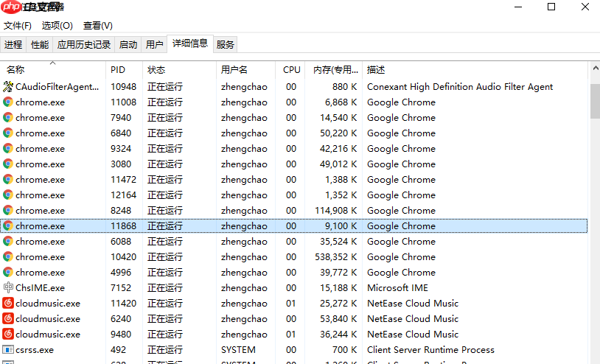The width and height of the screenshot is (600, 364).
Task: Sort by the CPU column header
Action: tap(290, 69)
